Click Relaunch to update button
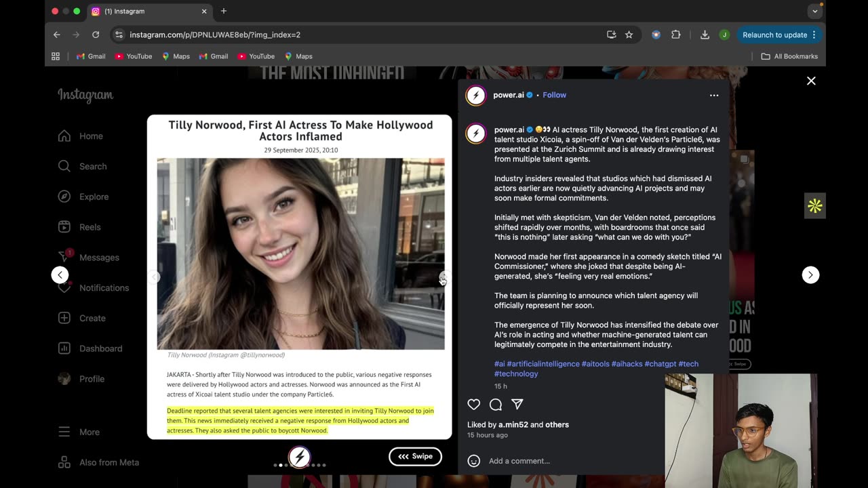The width and height of the screenshot is (868, 488). 778,35
